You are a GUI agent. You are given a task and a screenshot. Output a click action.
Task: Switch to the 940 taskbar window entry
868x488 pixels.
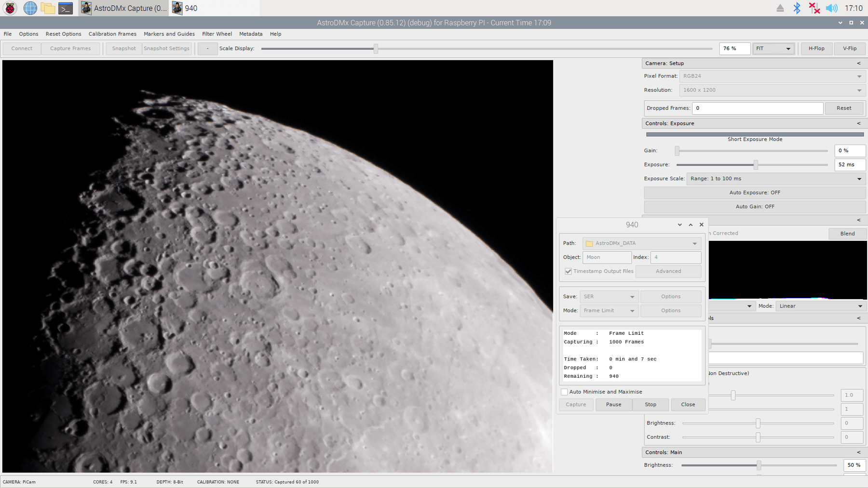point(215,8)
